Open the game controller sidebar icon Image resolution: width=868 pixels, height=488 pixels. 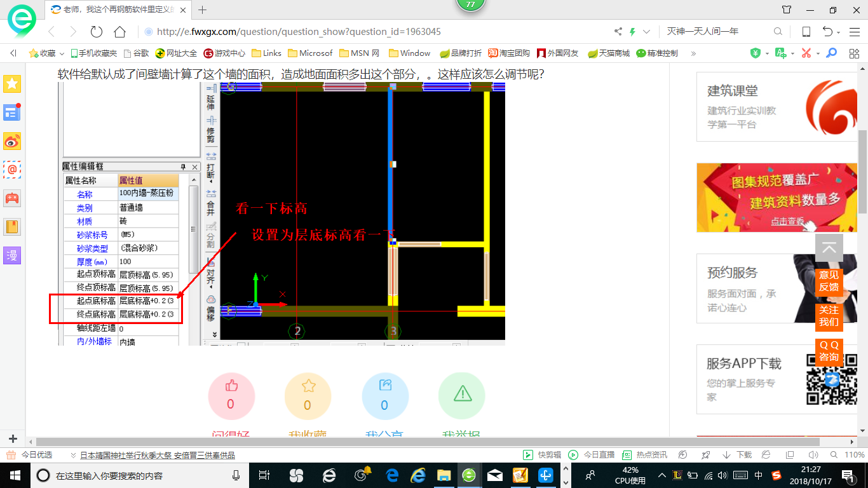(12, 198)
